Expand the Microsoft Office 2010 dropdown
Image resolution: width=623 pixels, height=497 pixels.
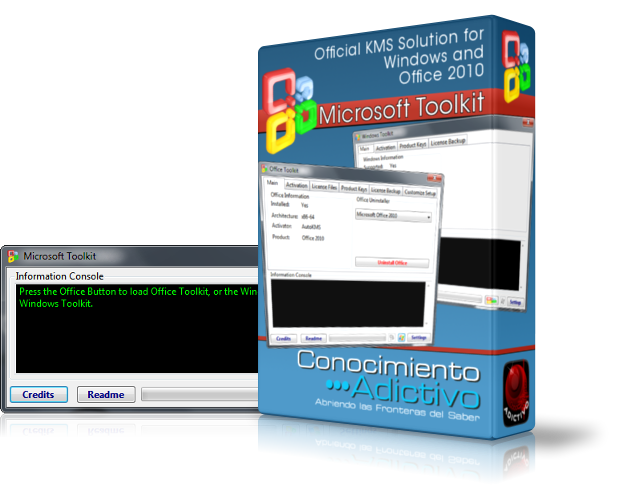[x=393, y=216]
